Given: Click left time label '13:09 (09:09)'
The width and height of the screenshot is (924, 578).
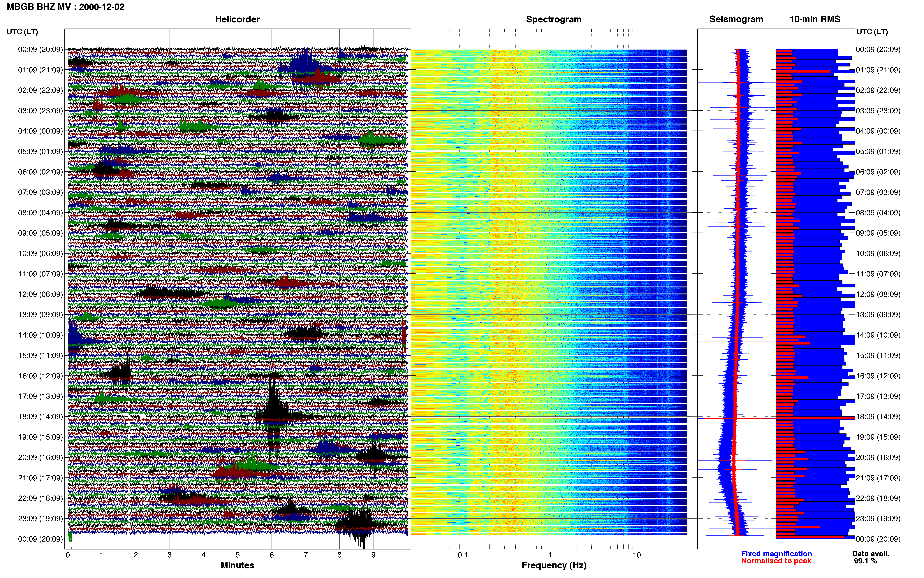Looking at the screenshot, I should [x=41, y=315].
